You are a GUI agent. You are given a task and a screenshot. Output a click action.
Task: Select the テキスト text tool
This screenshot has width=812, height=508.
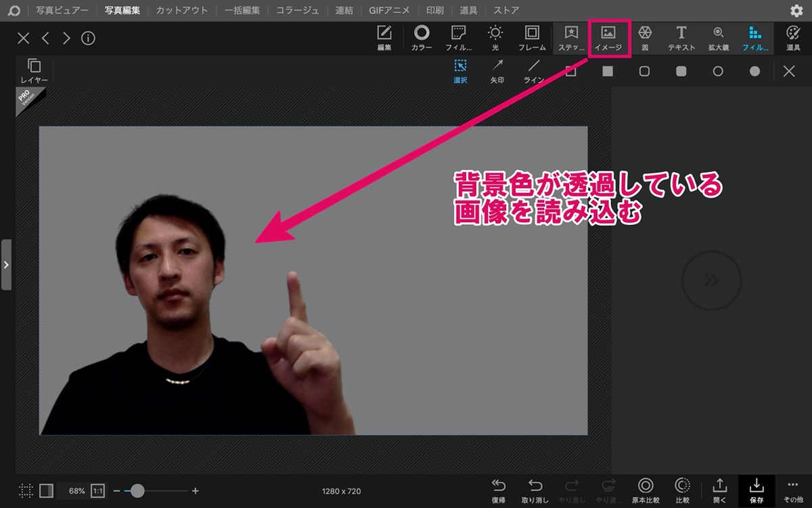681,39
